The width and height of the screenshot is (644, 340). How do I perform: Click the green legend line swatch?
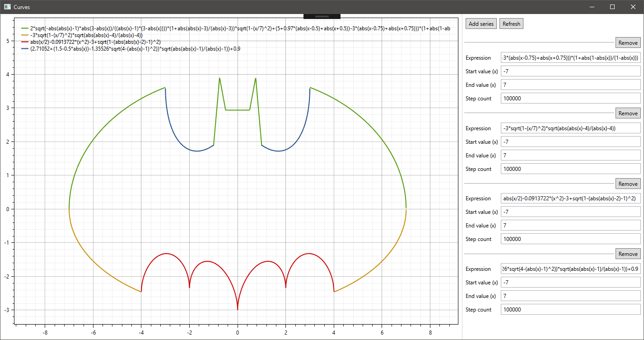[24, 28]
